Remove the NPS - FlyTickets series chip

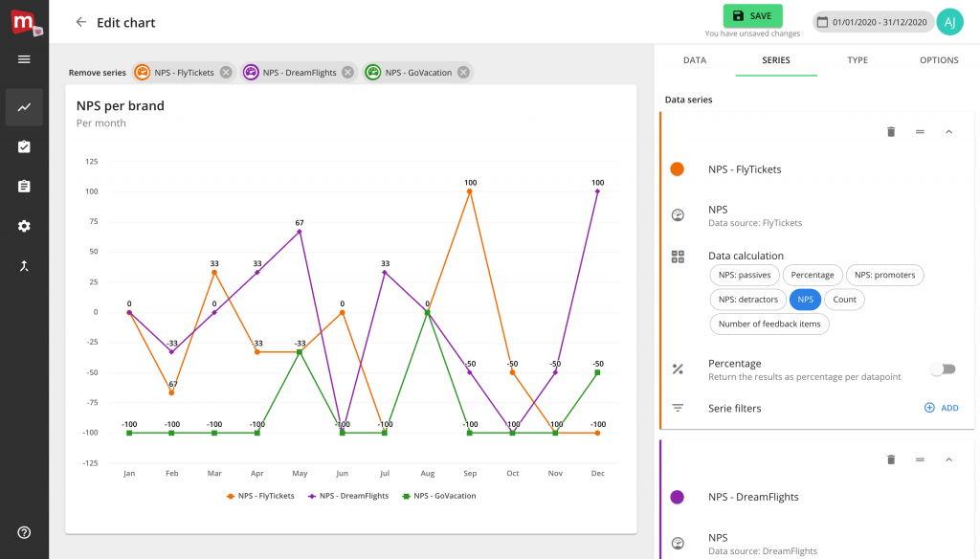pyautogui.click(x=226, y=73)
